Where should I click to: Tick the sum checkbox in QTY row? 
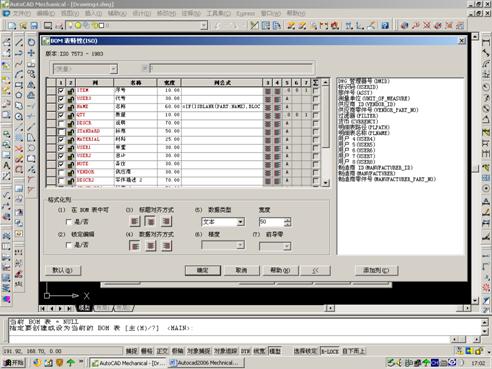pyautogui.click(x=315, y=115)
